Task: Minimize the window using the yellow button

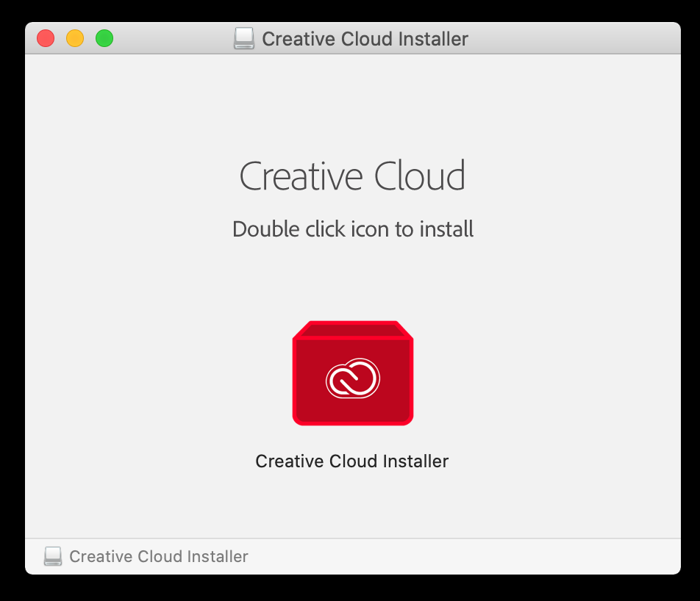Action: (75, 38)
